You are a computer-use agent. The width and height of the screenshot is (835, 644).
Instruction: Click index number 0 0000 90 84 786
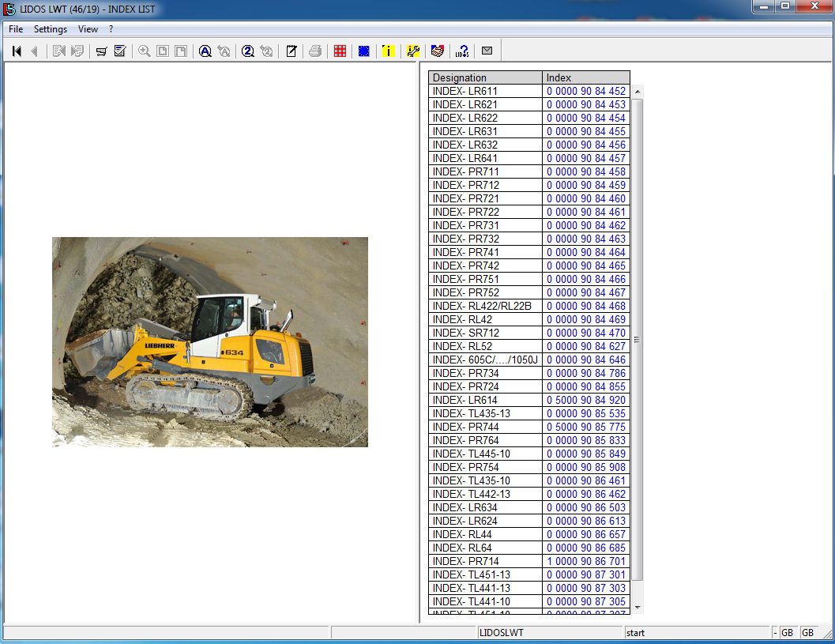click(x=585, y=373)
